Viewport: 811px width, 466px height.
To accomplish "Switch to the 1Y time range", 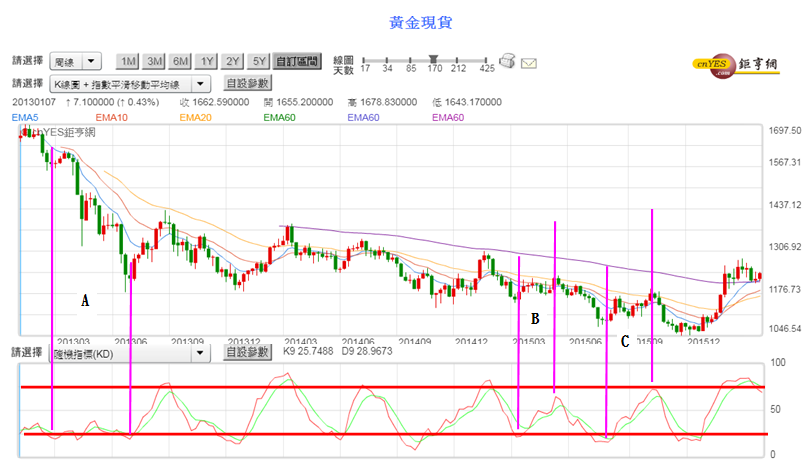I will click(x=206, y=62).
